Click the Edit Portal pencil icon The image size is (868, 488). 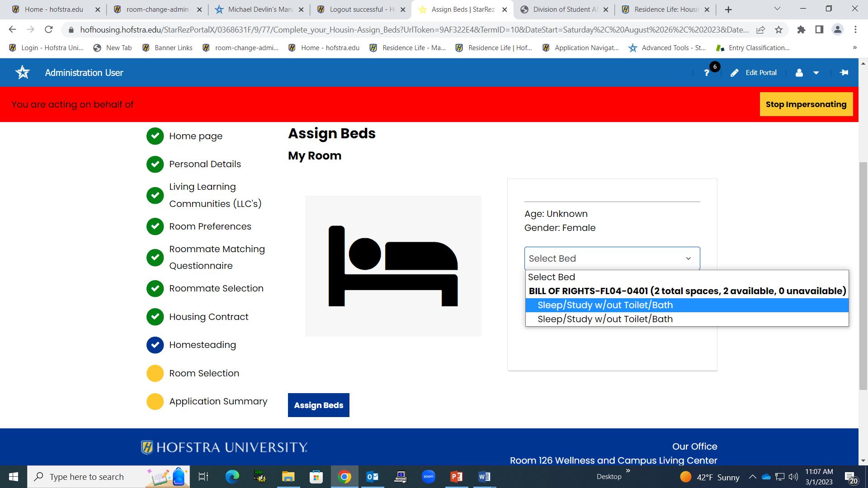pos(735,73)
